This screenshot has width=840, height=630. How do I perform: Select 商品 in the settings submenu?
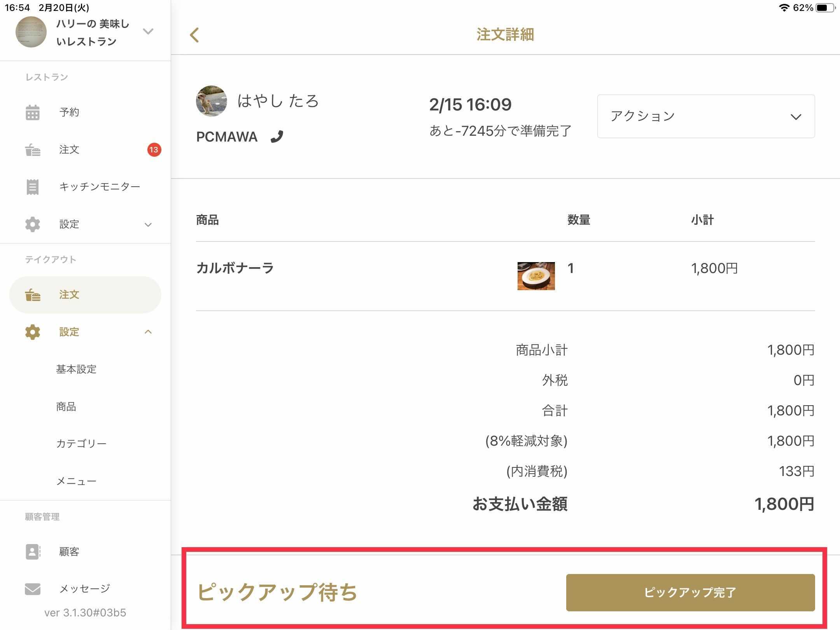tap(66, 406)
